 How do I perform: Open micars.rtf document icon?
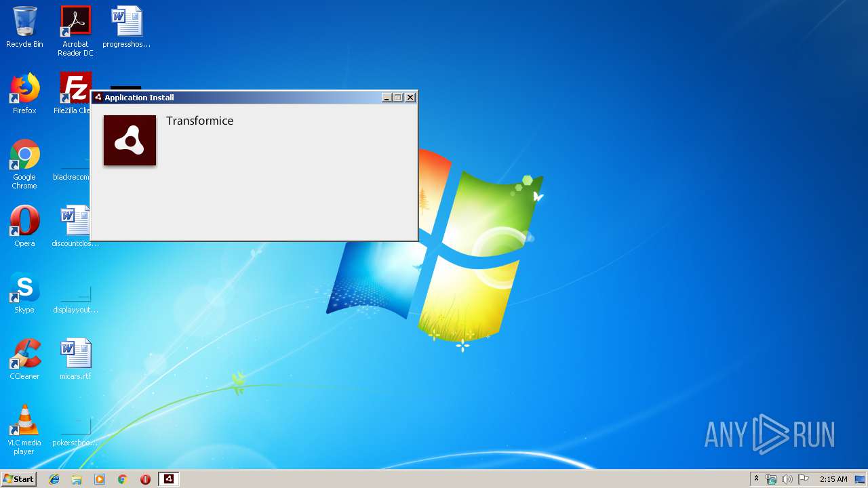pos(75,359)
